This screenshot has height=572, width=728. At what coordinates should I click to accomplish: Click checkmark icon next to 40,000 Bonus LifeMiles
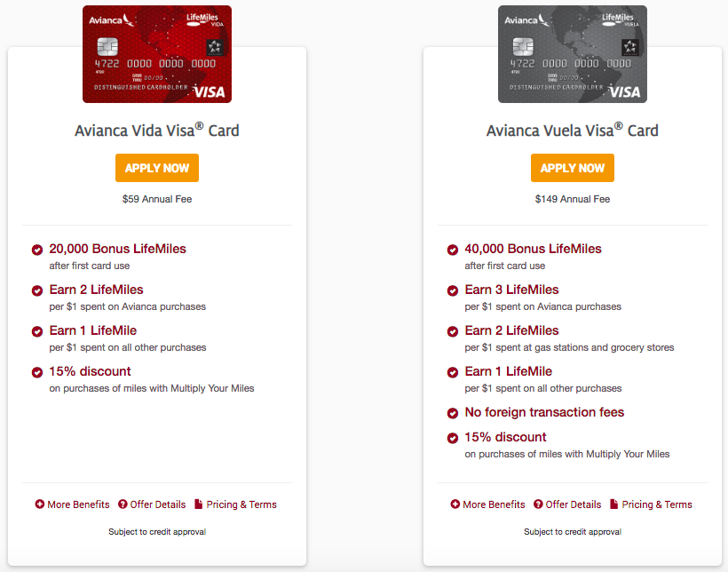[453, 250]
